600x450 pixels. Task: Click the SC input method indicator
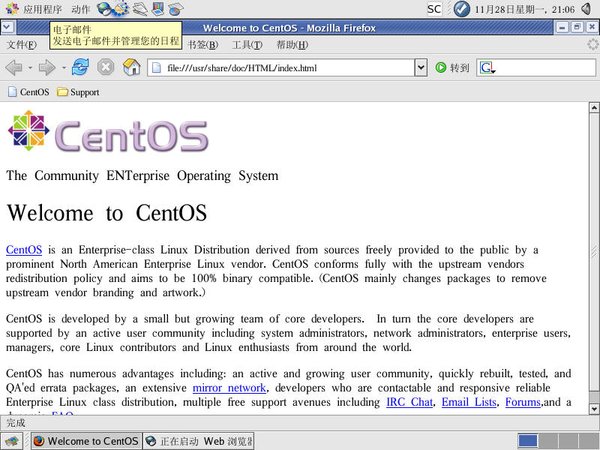pos(434,9)
